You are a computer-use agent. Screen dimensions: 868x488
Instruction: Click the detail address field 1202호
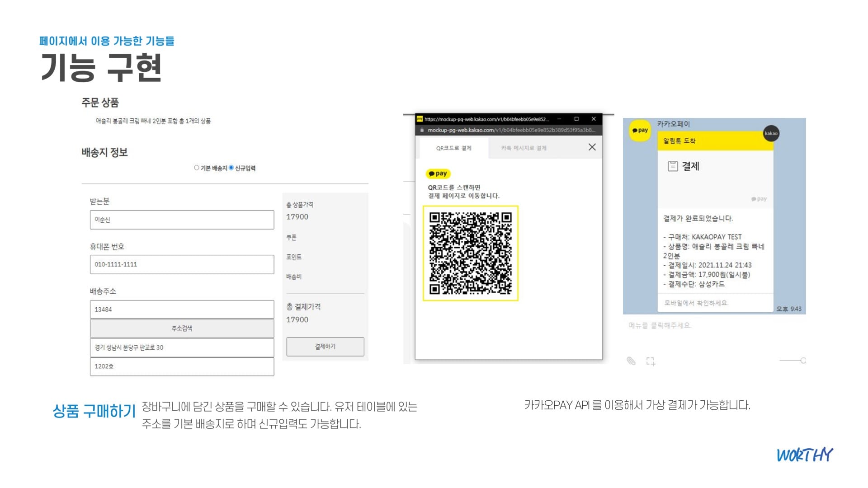(182, 366)
